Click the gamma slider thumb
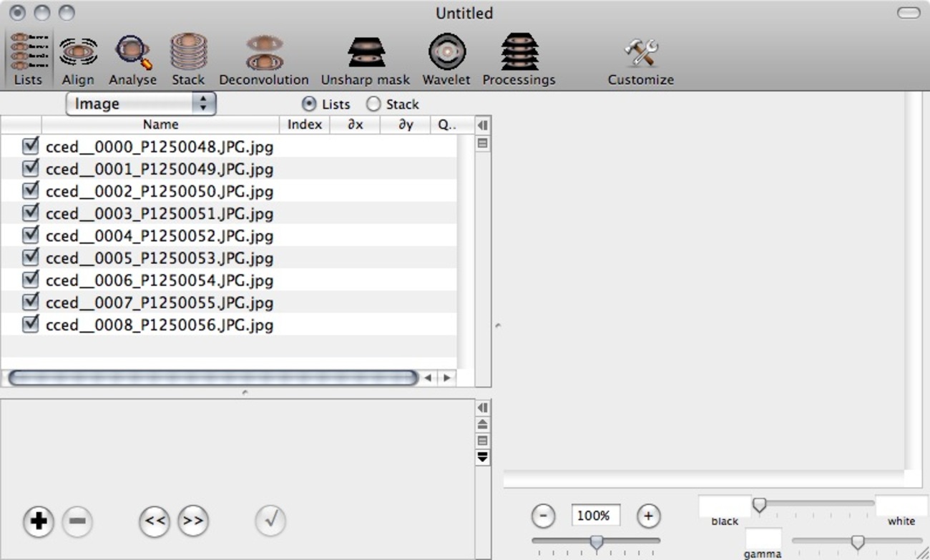930x560 pixels. point(857,542)
